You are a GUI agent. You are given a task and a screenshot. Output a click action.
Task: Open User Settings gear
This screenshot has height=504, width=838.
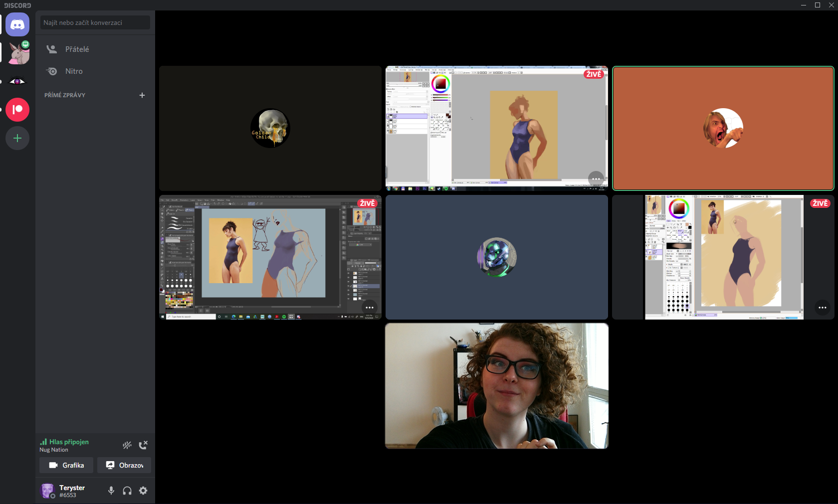[143, 491]
